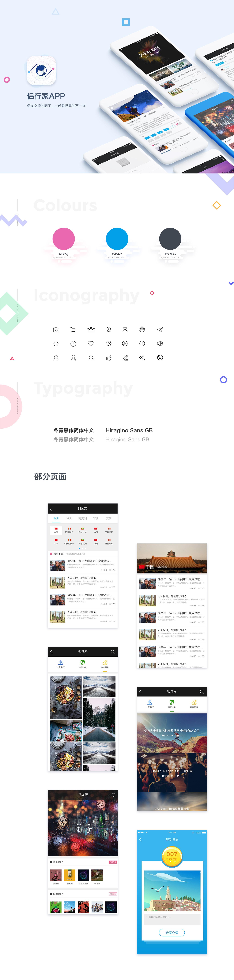Image resolution: width=234 pixels, height=980 pixels.
Task: Click the 部分页面 heading
Action: pyautogui.click(x=50, y=477)
